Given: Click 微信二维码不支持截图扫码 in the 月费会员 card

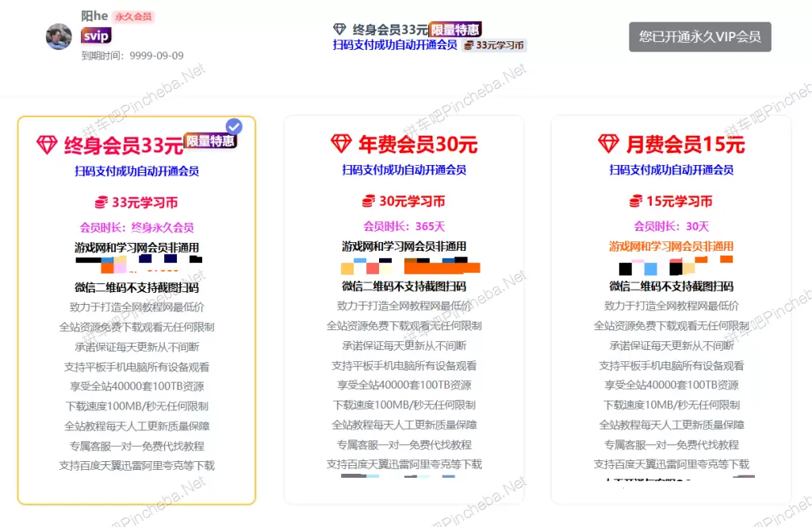Looking at the screenshot, I should (671, 287).
